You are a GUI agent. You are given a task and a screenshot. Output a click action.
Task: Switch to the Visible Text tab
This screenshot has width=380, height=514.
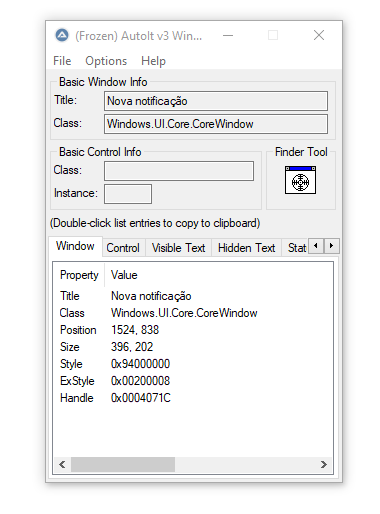(x=178, y=248)
